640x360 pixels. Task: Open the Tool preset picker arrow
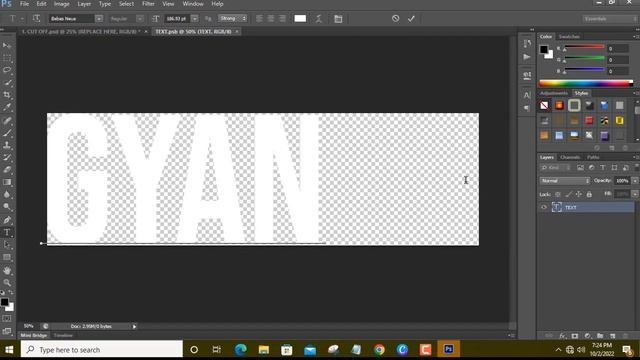click(22, 18)
